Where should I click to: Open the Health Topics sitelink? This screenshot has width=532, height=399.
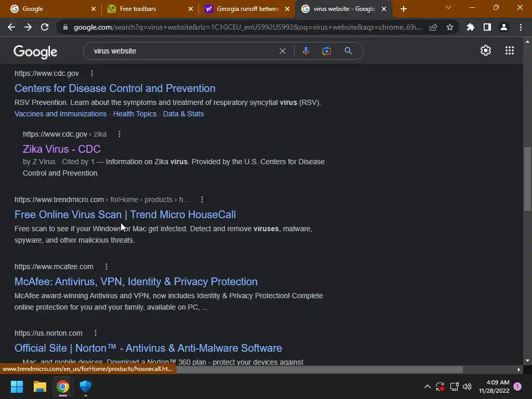pos(135,114)
